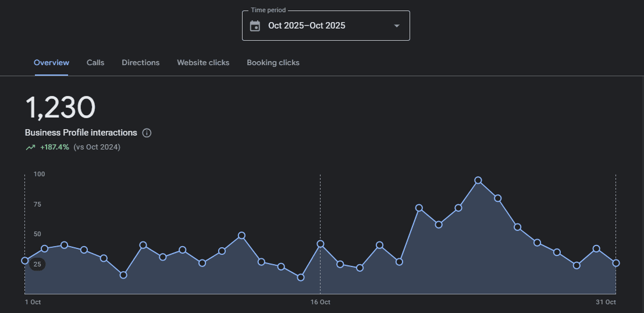Select the +187.4% change figure

point(55,147)
